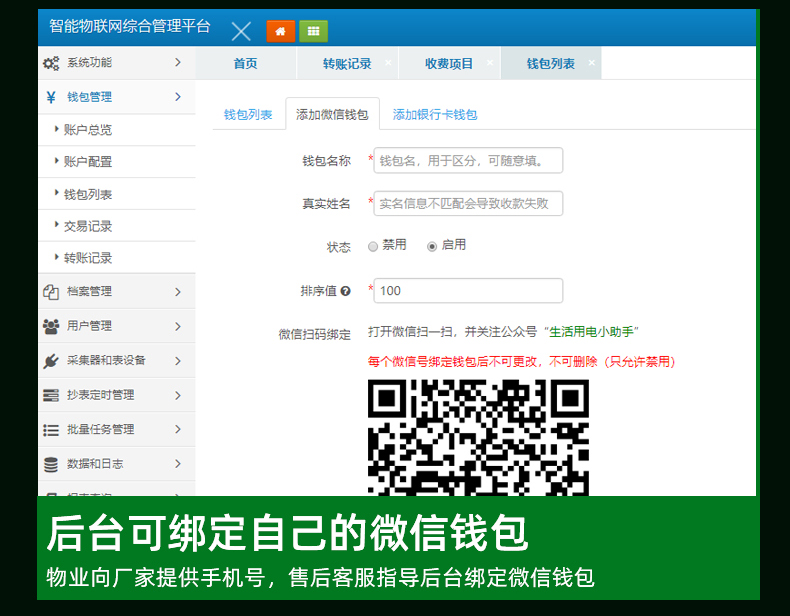Image resolution: width=790 pixels, height=616 pixels.
Task: Click the 钱包名称 input field
Action: (468, 161)
